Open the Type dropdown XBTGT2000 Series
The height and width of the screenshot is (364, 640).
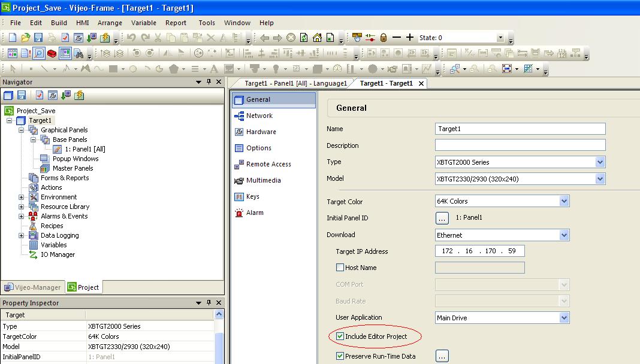click(600, 162)
